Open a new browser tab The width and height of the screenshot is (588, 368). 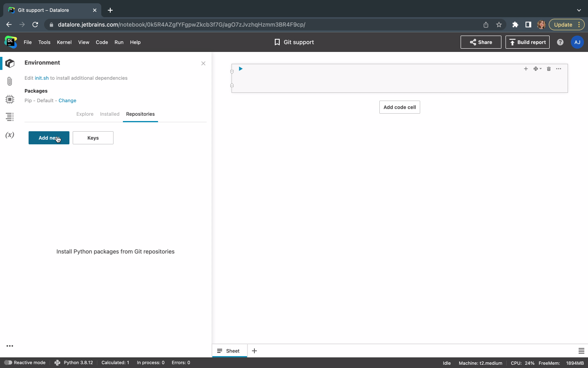(110, 10)
